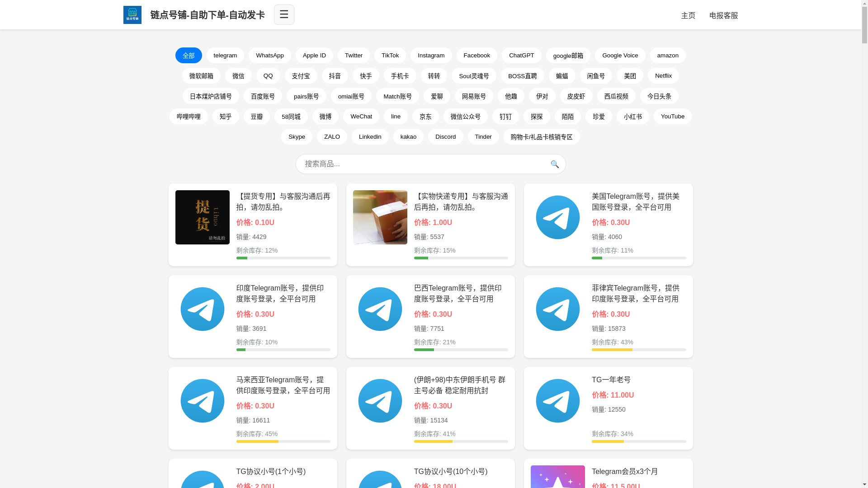Select Skype category

click(x=297, y=136)
